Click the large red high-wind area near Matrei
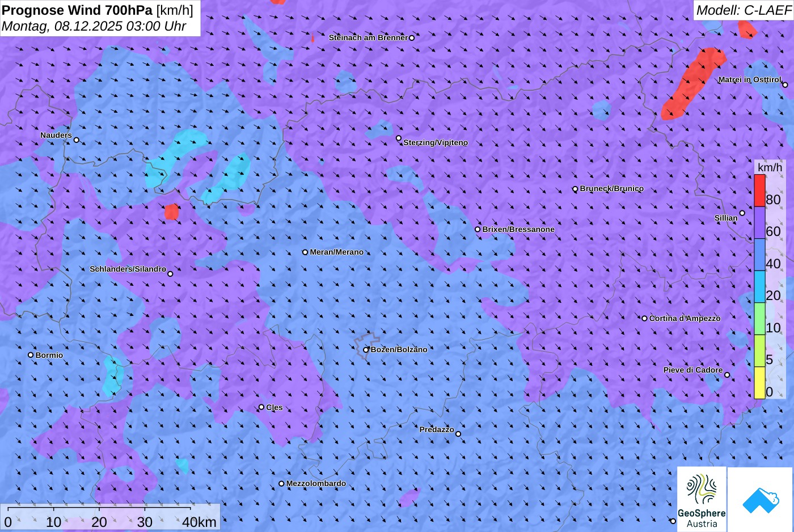The image size is (794, 532). (694, 84)
